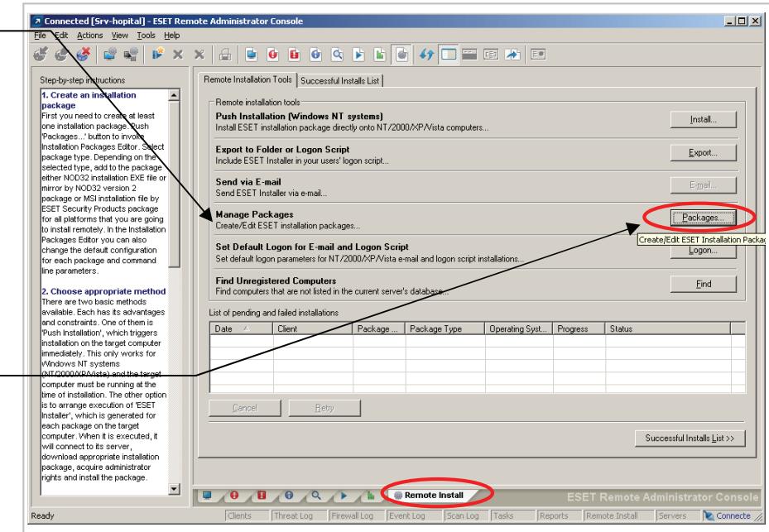Open the View menu
This screenshot has width=769, height=532.
[120, 36]
